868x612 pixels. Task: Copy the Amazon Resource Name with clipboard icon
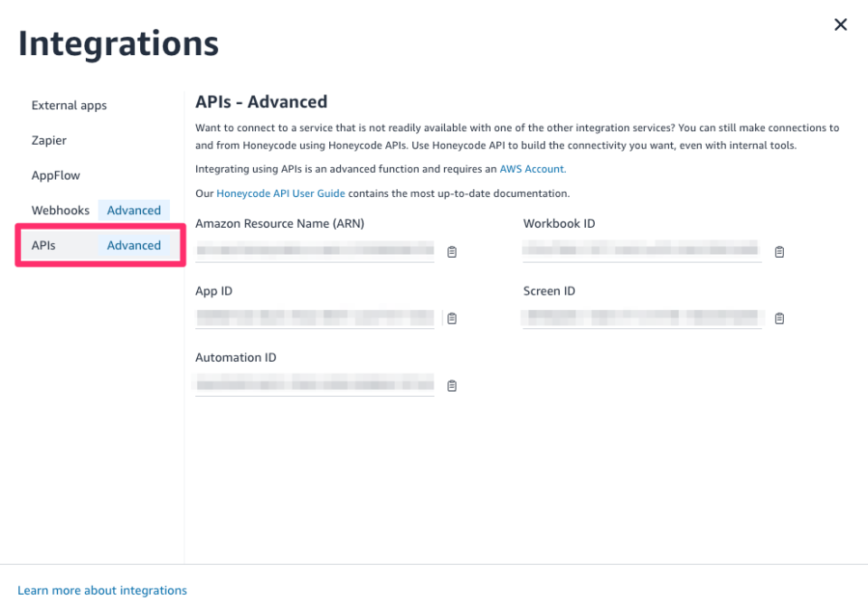point(451,252)
